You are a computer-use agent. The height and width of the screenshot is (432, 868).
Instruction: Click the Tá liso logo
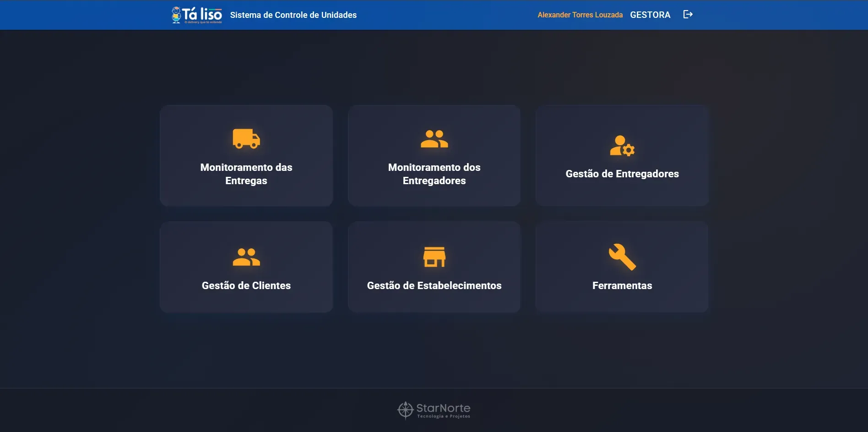tap(197, 15)
